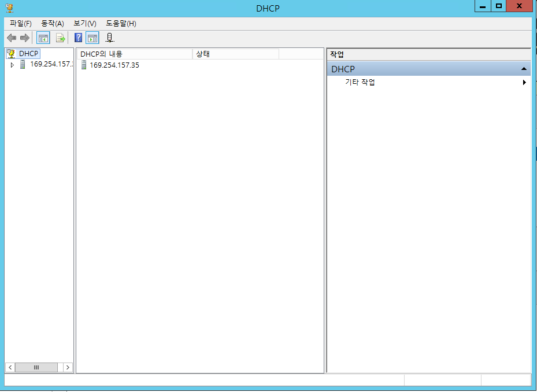The width and height of the screenshot is (537, 392).
Task: Click the Forward arrow toolbar icon
Action: [24, 38]
